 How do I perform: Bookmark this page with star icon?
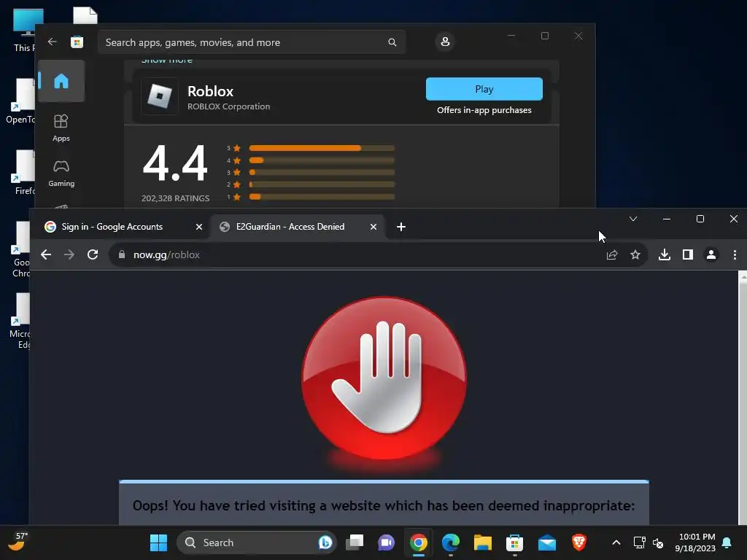point(635,254)
